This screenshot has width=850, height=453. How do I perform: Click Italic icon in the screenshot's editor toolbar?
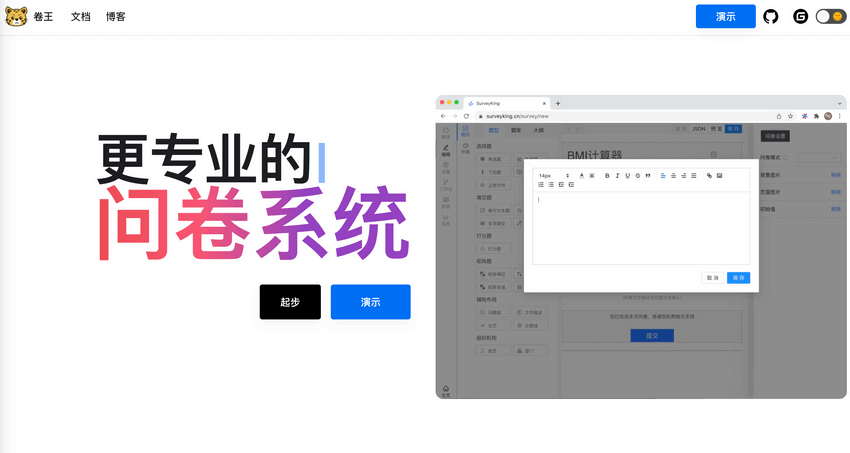pos(617,176)
